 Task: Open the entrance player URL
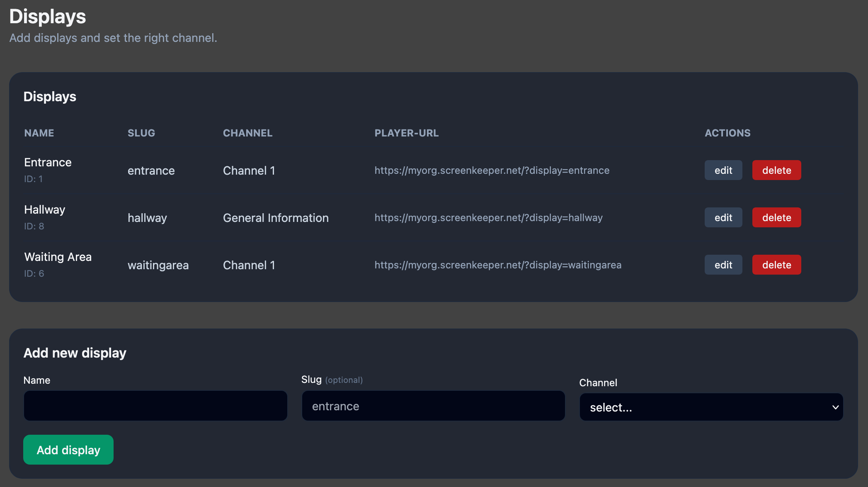pos(492,170)
